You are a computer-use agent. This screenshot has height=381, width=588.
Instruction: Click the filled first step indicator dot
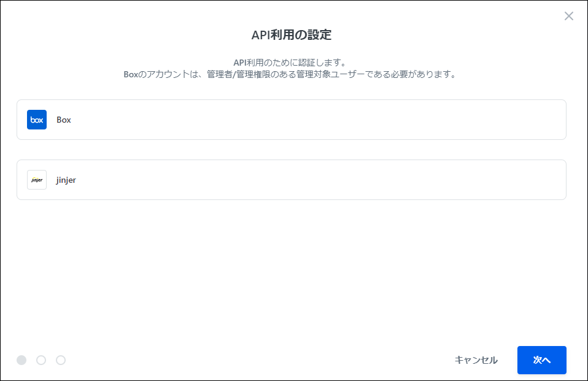pyautogui.click(x=21, y=360)
